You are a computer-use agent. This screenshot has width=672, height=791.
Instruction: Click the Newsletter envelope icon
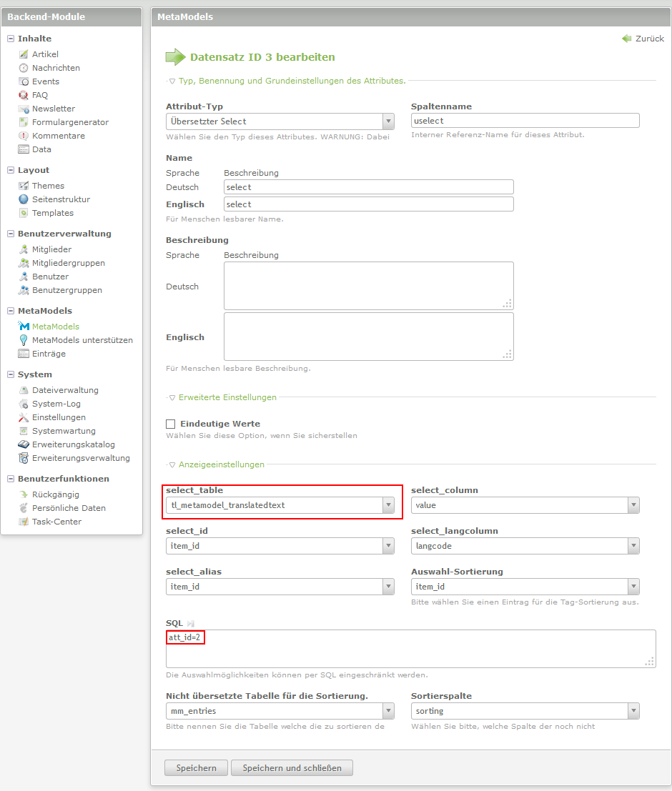pos(24,109)
